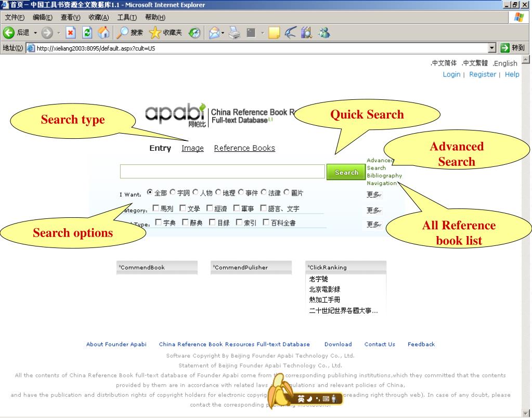Open 北京電影錄 in ClickRanking
Viewport: 532px width, 418px height.
click(325, 290)
